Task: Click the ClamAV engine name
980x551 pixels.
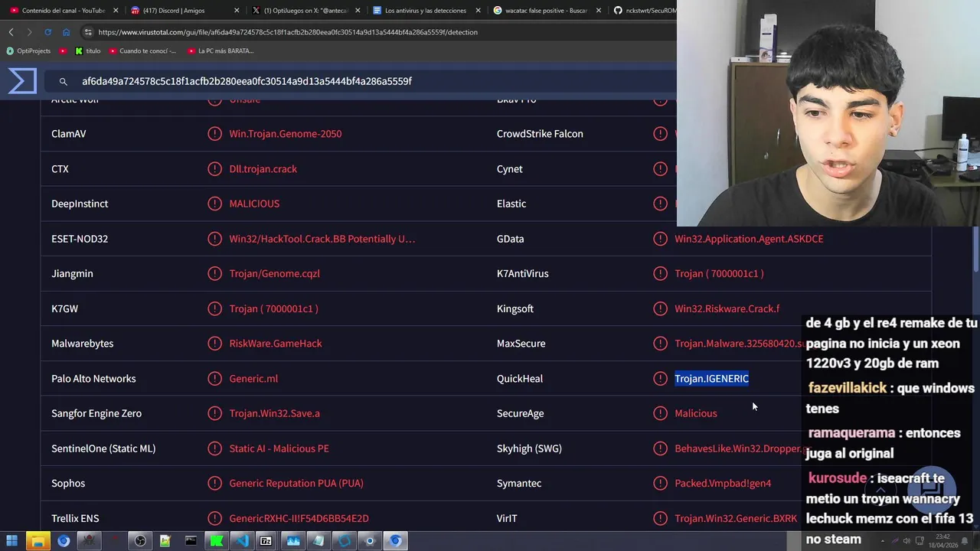Action: 68,134
